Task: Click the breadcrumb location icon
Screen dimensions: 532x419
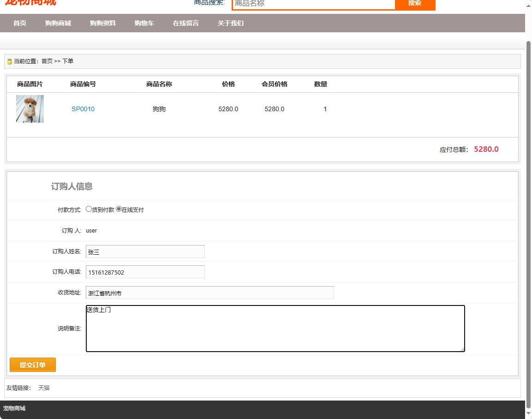Action: (9, 60)
